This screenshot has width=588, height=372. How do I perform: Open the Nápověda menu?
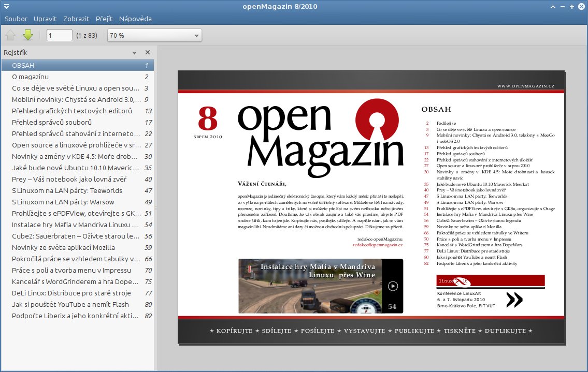[x=135, y=19]
